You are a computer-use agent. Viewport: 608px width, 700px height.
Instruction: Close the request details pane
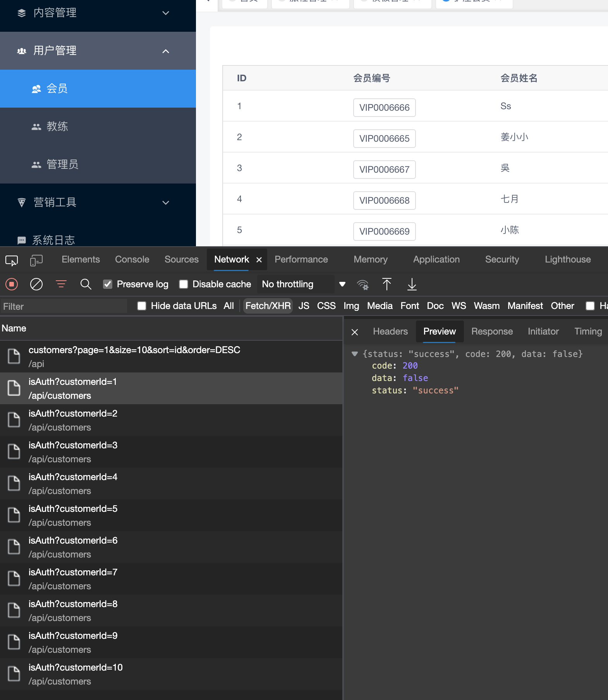click(x=355, y=332)
